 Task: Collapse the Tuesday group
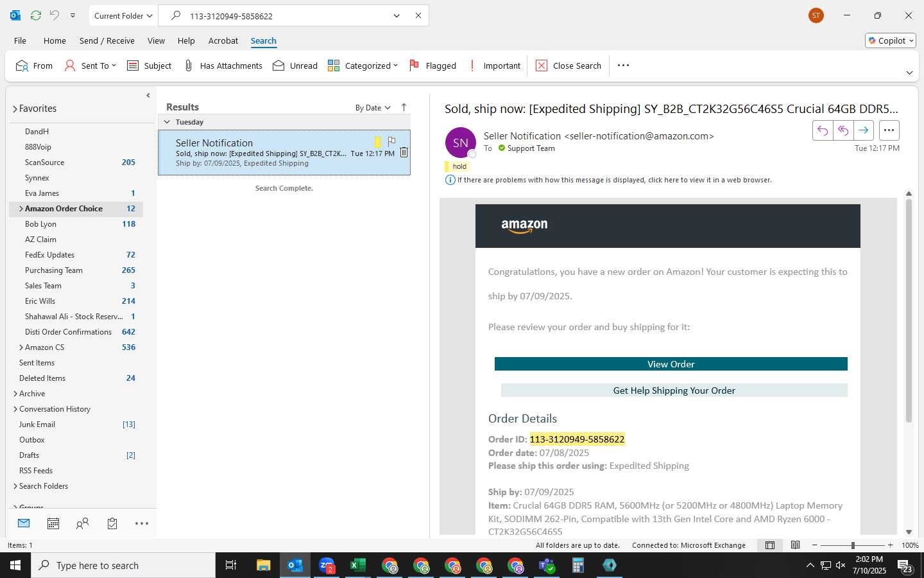(x=167, y=122)
